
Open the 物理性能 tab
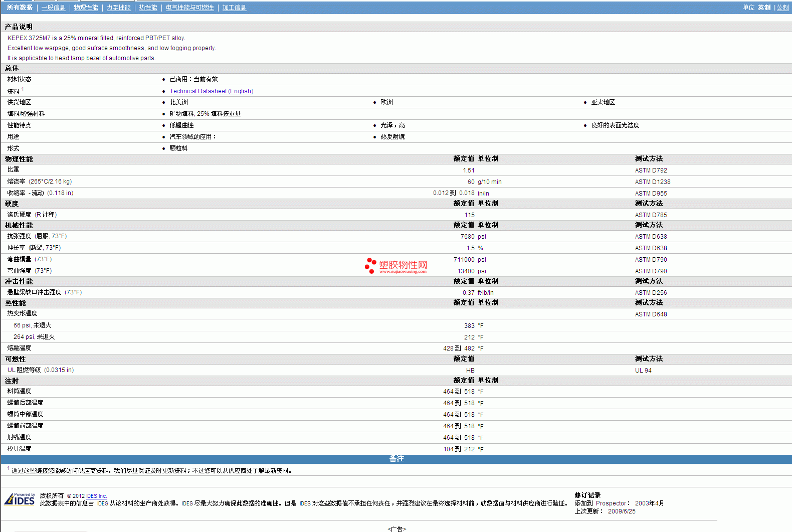point(86,8)
